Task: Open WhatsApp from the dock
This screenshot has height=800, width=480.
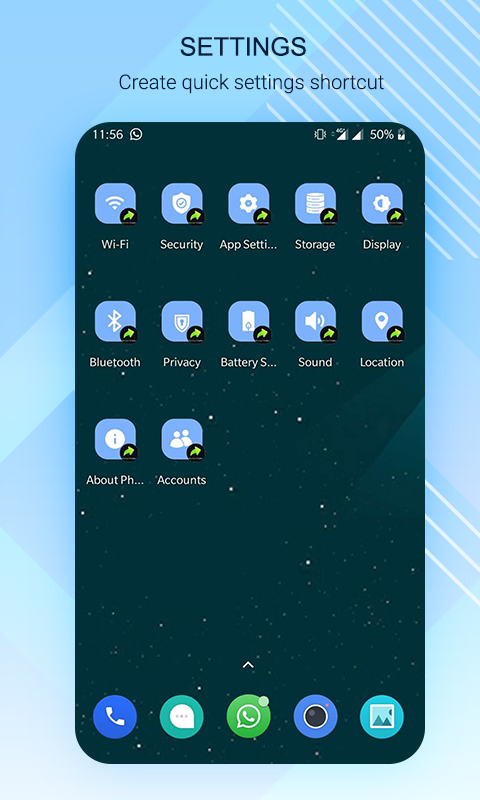Action: click(248, 717)
